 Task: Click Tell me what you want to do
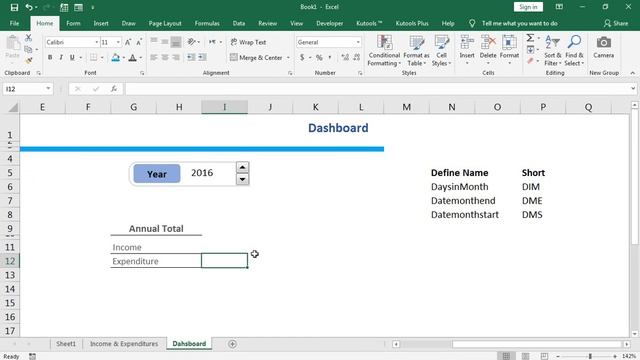[x=519, y=23]
